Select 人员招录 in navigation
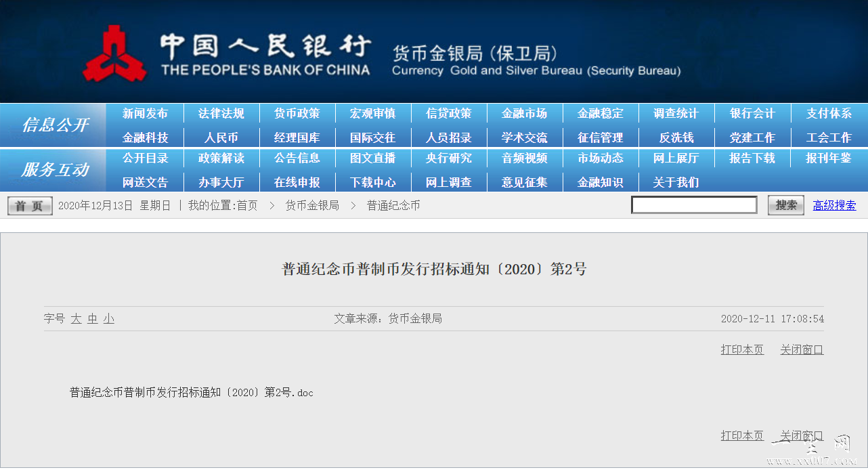Screen dimensions: 868x470 [448, 137]
